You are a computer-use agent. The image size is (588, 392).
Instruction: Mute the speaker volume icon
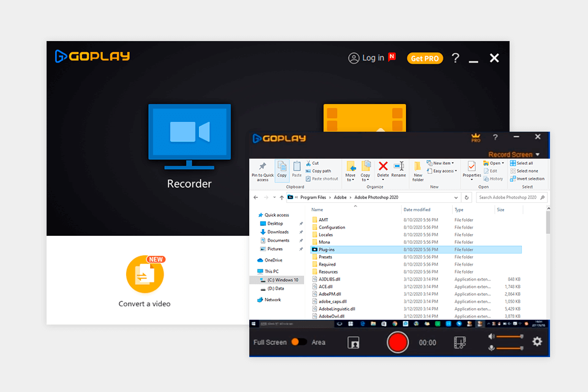pos(491,336)
